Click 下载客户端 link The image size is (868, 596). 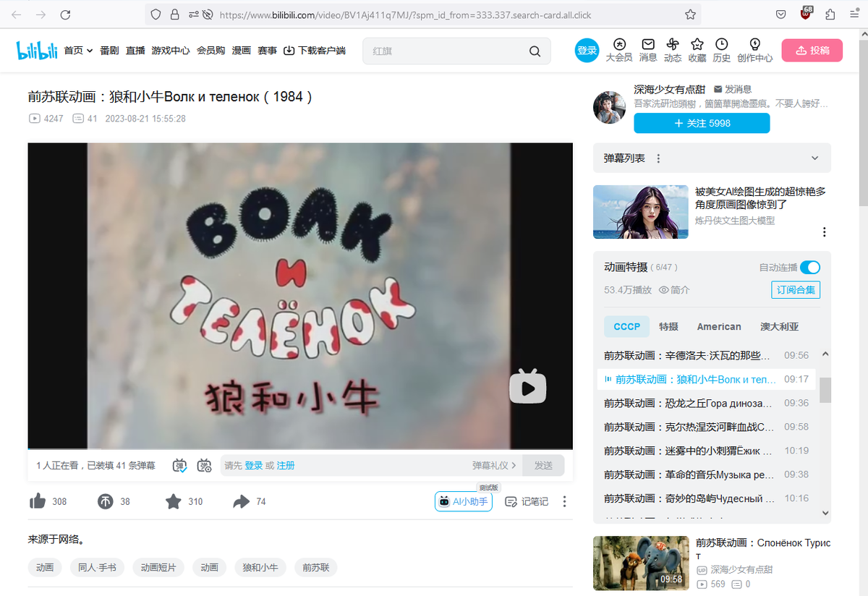pyautogui.click(x=315, y=51)
